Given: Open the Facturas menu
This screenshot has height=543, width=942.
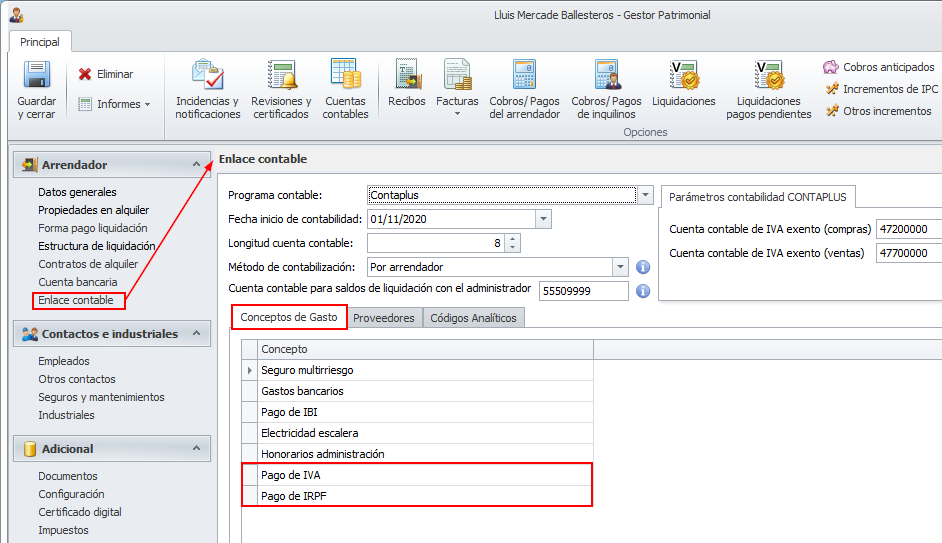Looking at the screenshot, I should (x=457, y=87).
